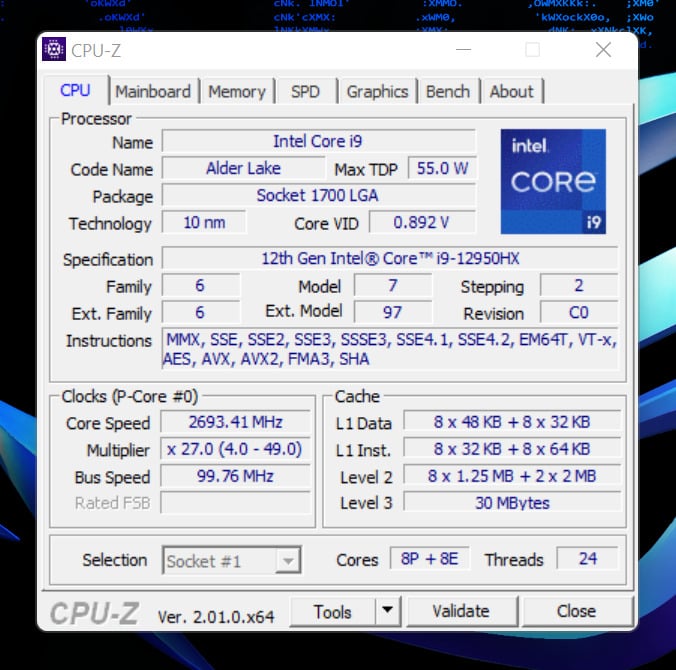Click the CPU-Z app icon in title bar
Image resolution: width=676 pixels, height=670 pixels.
54,49
